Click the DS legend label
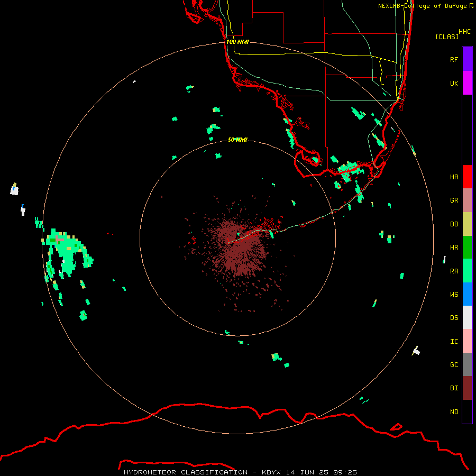Viewport: 476px width, 476px height. click(454, 317)
